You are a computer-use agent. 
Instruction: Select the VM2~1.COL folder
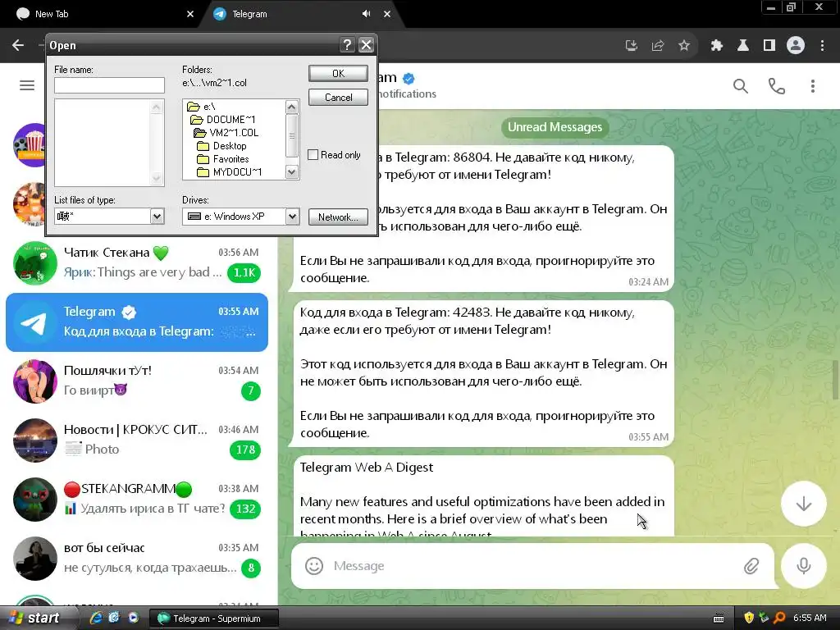(x=226, y=133)
